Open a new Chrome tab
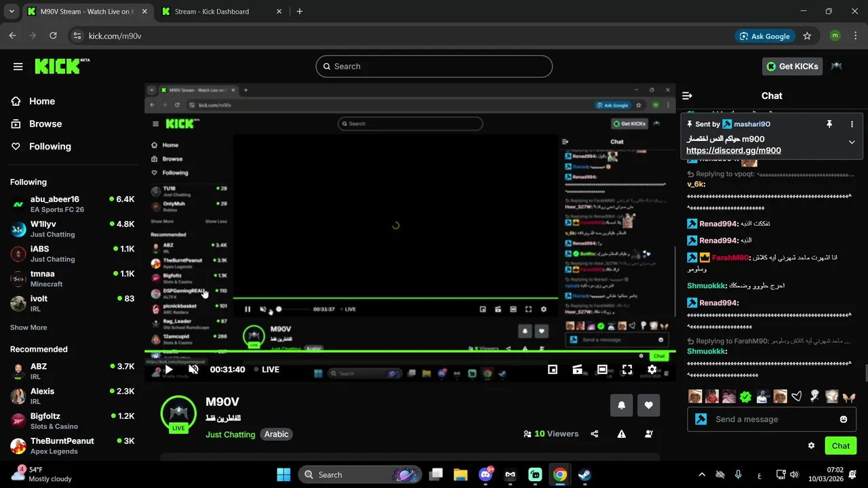Image resolution: width=868 pixels, height=488 pixels. (300, 12)
